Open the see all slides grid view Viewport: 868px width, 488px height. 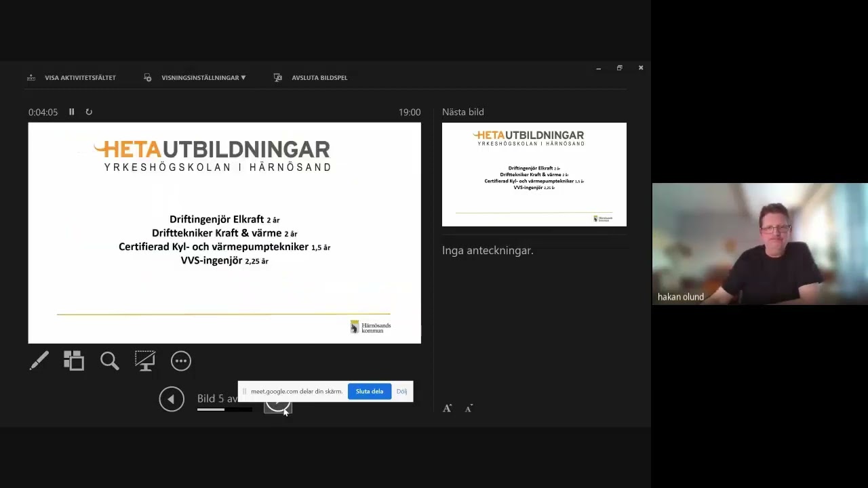pos(74,361)
